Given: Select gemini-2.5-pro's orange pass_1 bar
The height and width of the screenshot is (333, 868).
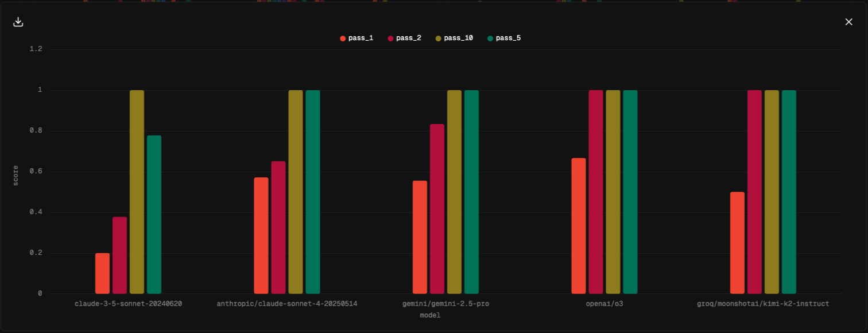Looking at the screenshot, I should pyautogui.click(x=420, y=237).
